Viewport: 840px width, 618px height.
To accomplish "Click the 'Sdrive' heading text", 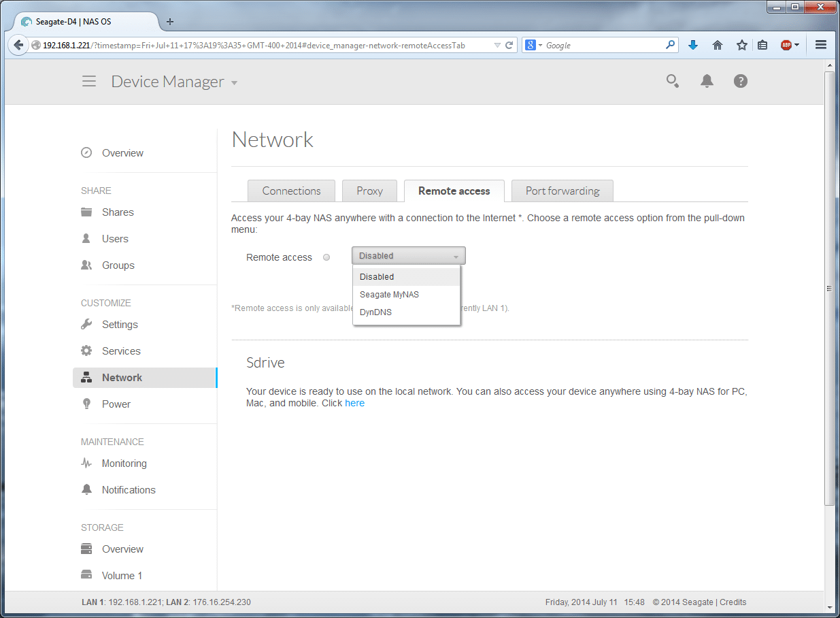I will (x=265, y=363).
